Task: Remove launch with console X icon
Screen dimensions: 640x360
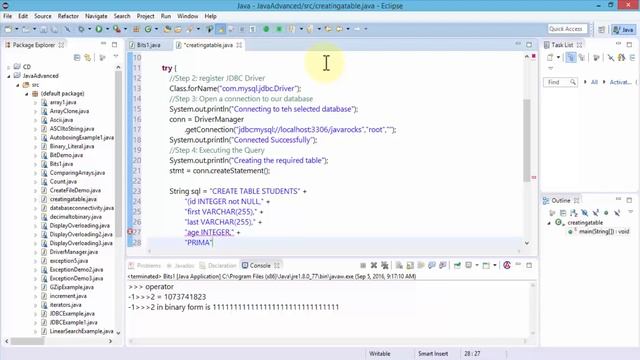Action: (373, 265)
